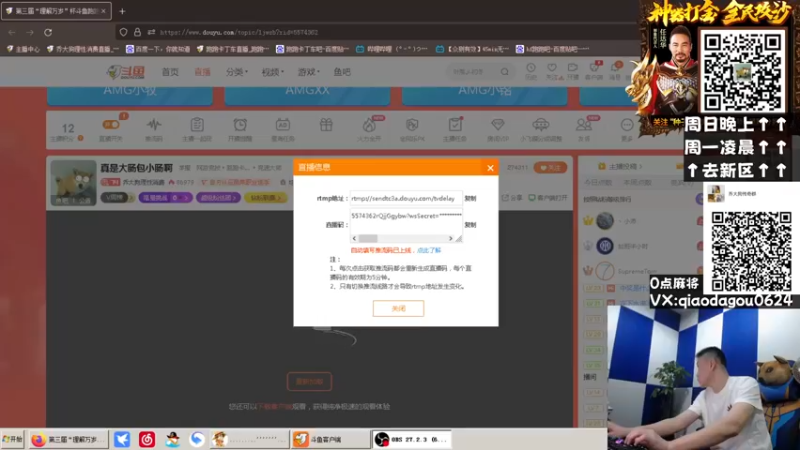This screenshot has width=800, height=450.
Task: Open the flame icon tagged NEW
Action: point(369,125)
